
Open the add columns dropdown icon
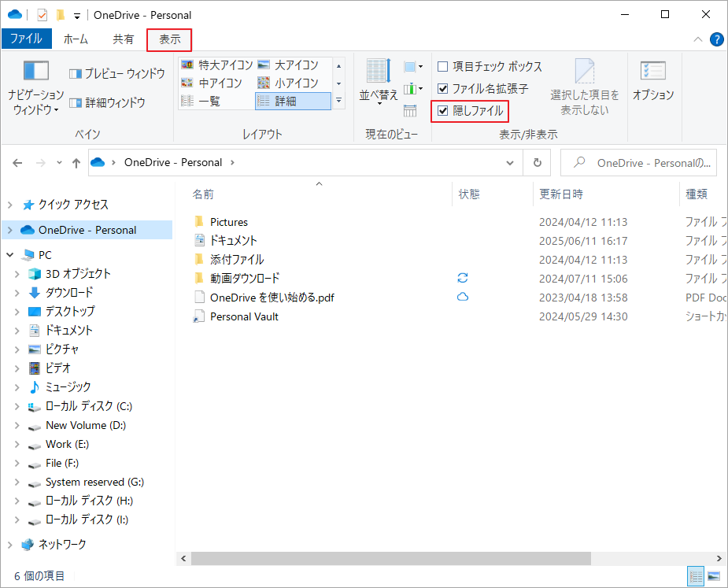[412, 89]
